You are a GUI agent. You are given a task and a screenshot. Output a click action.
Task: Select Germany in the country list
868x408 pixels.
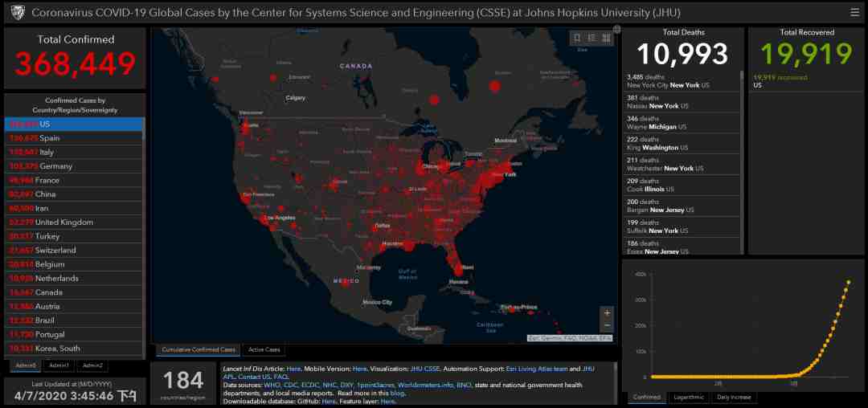(73, 166)
